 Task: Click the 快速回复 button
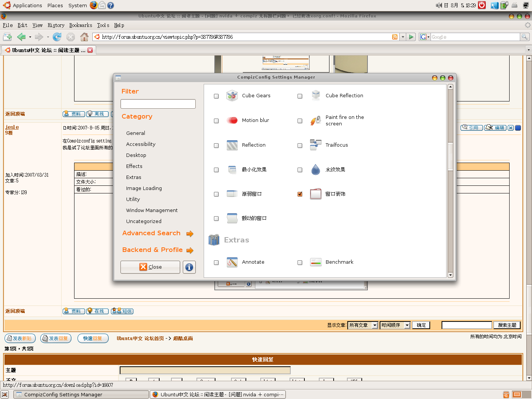[x=93, y=338]
